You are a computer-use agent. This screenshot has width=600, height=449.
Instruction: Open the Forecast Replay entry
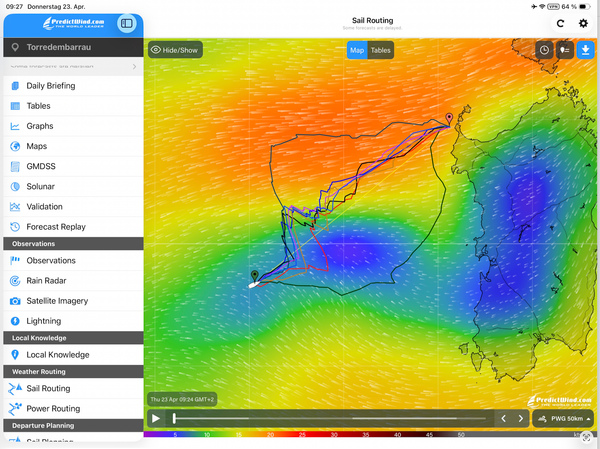(73, 227)
